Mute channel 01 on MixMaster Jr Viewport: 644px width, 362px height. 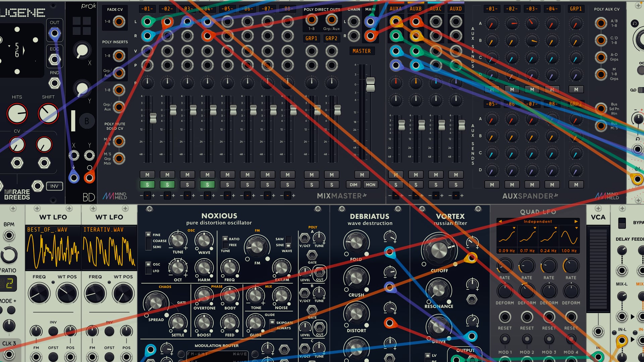click(147, 175)
